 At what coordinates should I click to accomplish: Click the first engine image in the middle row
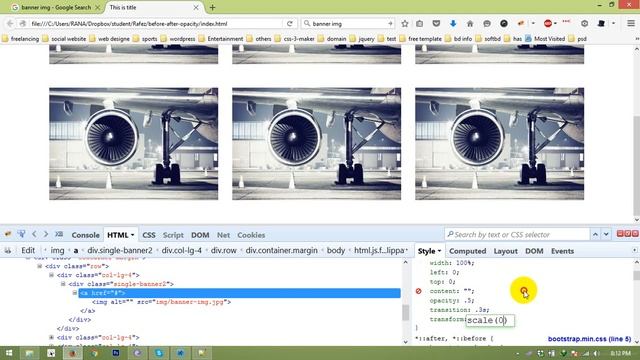[x=133, y=144]
